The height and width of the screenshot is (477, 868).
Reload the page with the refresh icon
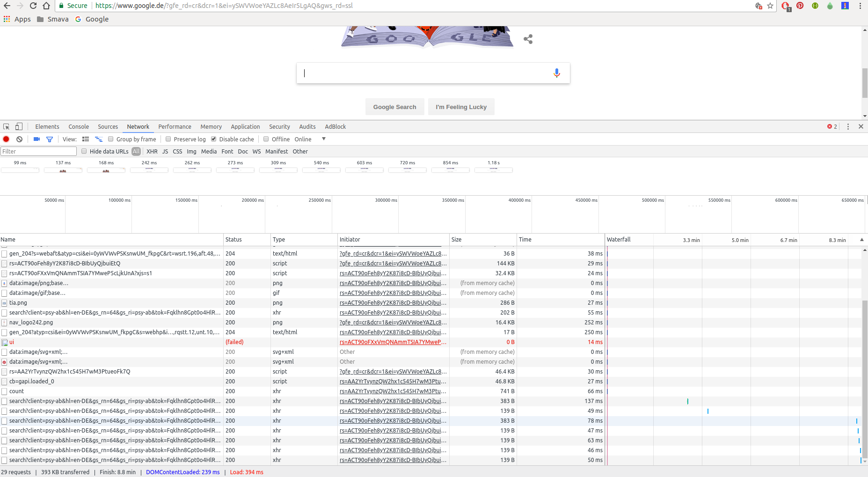tap(33, 6)
